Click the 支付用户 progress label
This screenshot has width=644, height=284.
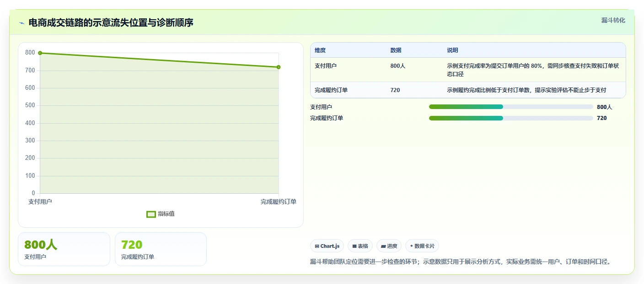(x=321, y=107)
